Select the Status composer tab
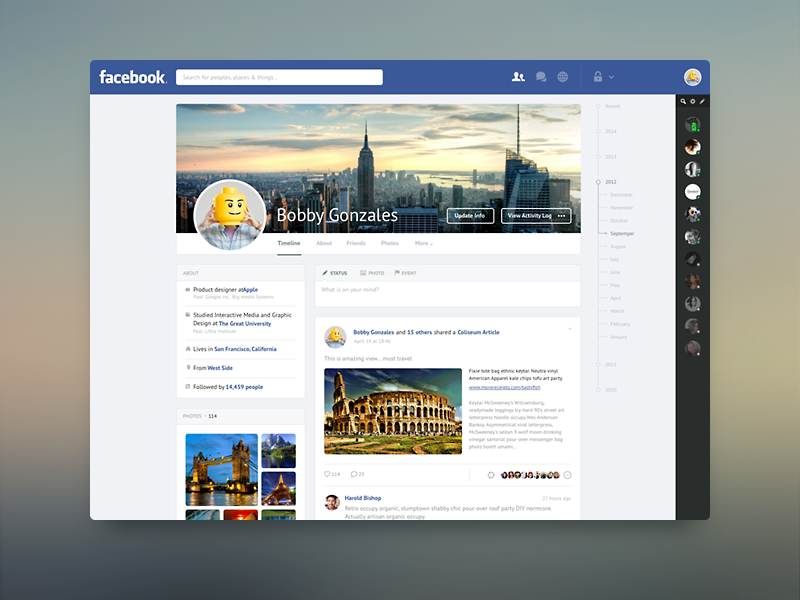 point(335,273)
